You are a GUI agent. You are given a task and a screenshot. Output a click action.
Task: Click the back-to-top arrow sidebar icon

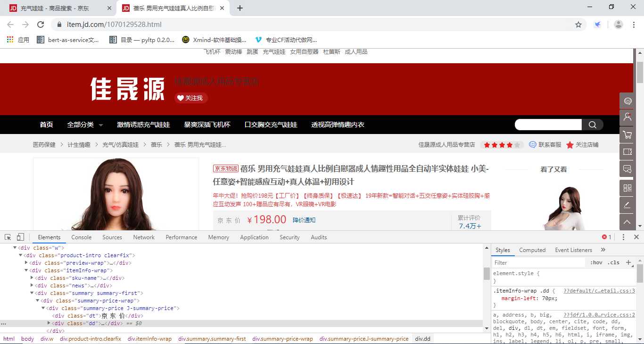(627, 222)
